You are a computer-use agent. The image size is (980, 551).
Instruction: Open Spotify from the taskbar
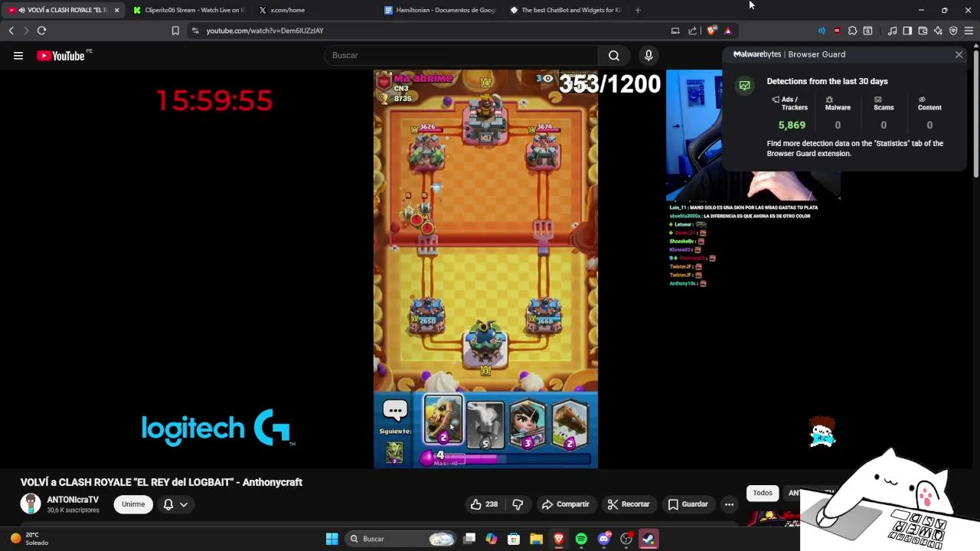[581, 539]
